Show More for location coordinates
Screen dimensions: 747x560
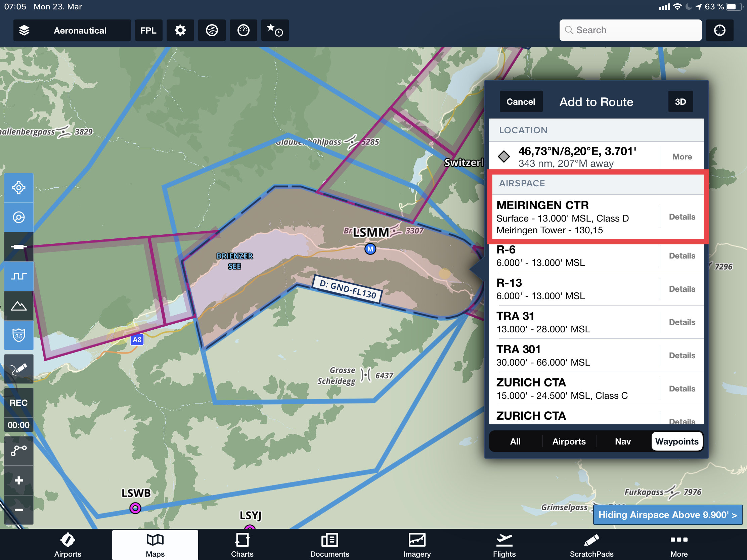point(682,157)
